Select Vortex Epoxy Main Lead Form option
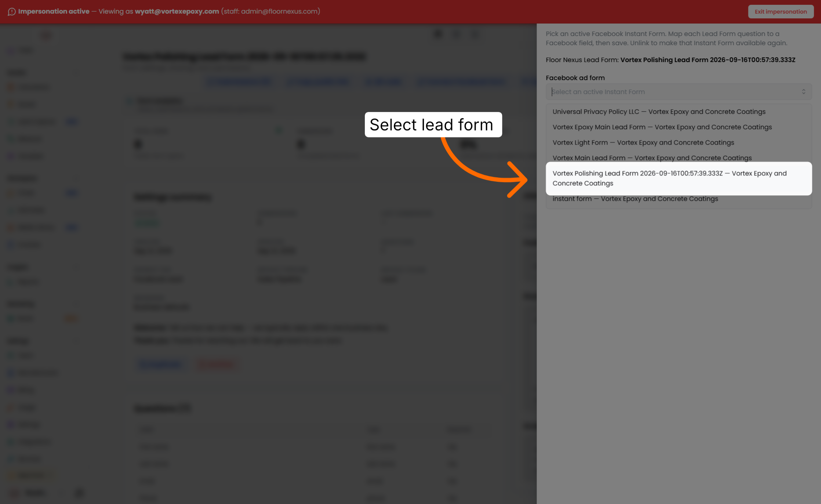 click(679, 127)
